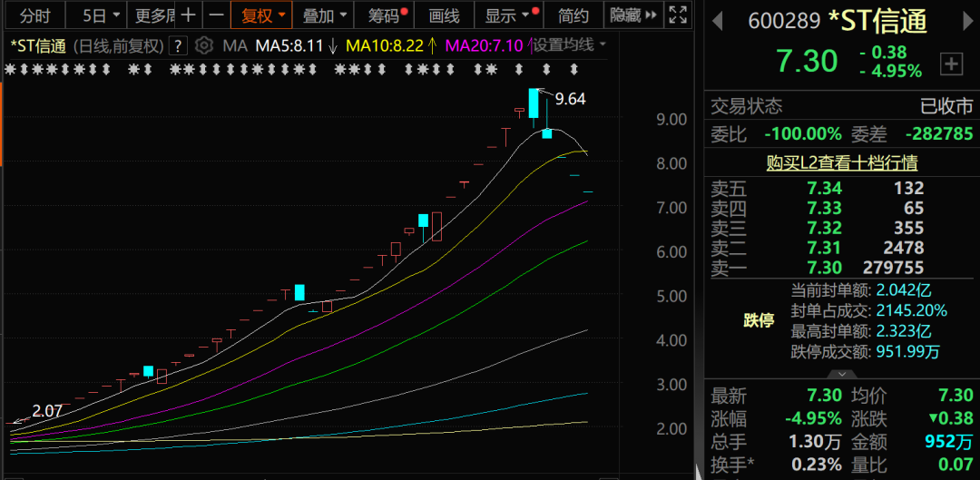The height and width of the screenshot is (480, 980).
Task: Click the 画线 draw line button
Action: tap(444, 15)
